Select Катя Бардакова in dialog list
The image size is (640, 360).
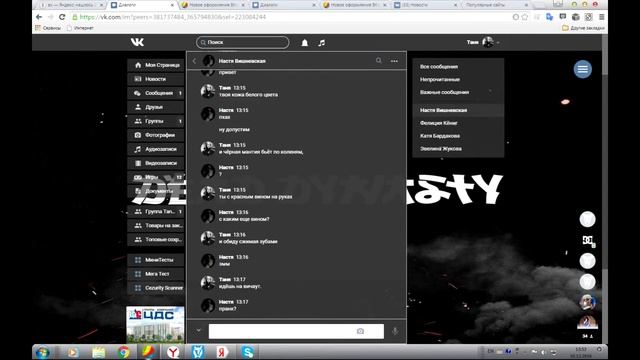(x=458, y=136)
